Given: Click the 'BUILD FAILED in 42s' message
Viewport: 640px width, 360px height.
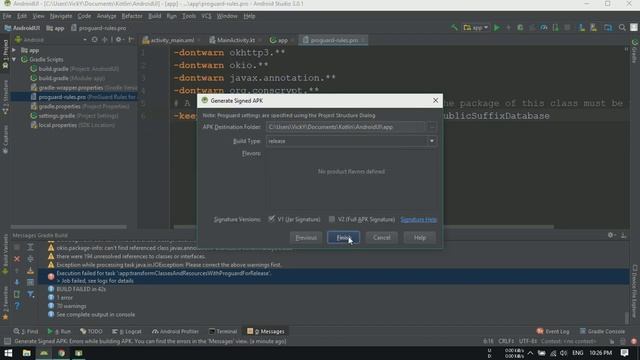Looking at the screenshot, I should pos(81,289).
